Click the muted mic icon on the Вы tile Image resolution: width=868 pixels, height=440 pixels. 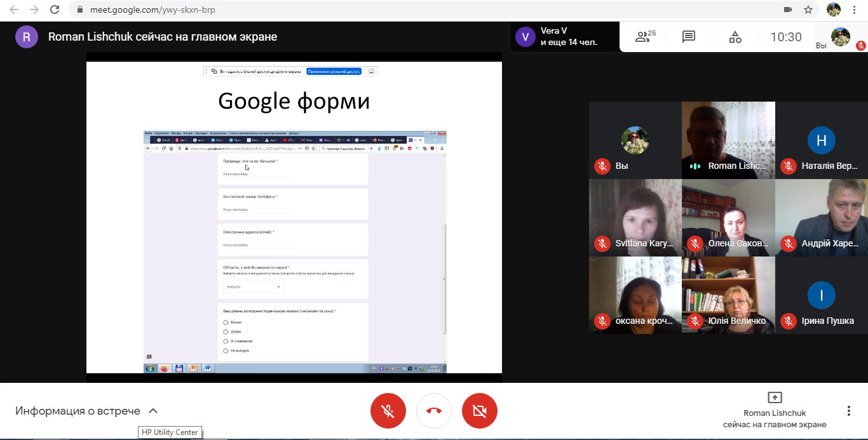(x=602, y=166)
